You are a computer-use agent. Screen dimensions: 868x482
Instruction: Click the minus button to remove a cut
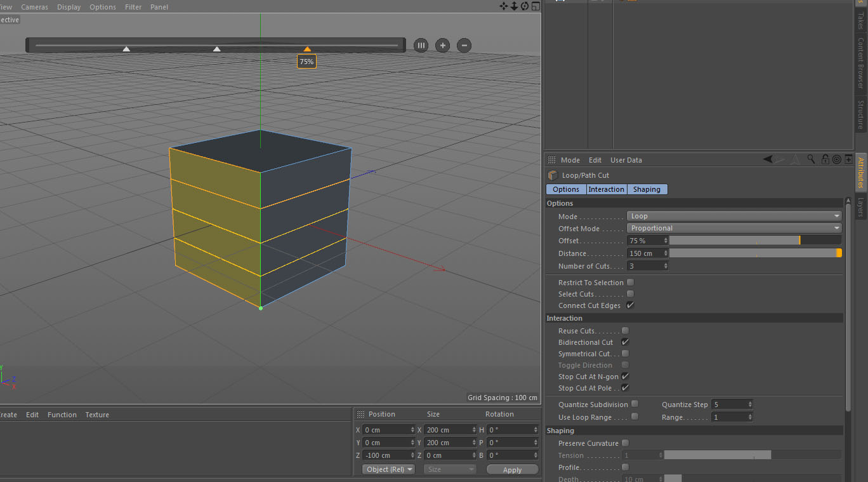[x=464, y=46]
